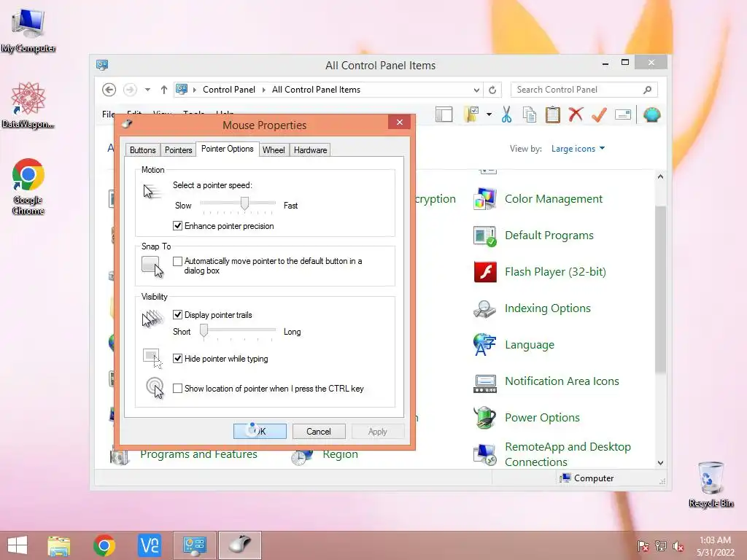Close the Mouse Properties dialog

pyautogui.click(x=399, y=122)
